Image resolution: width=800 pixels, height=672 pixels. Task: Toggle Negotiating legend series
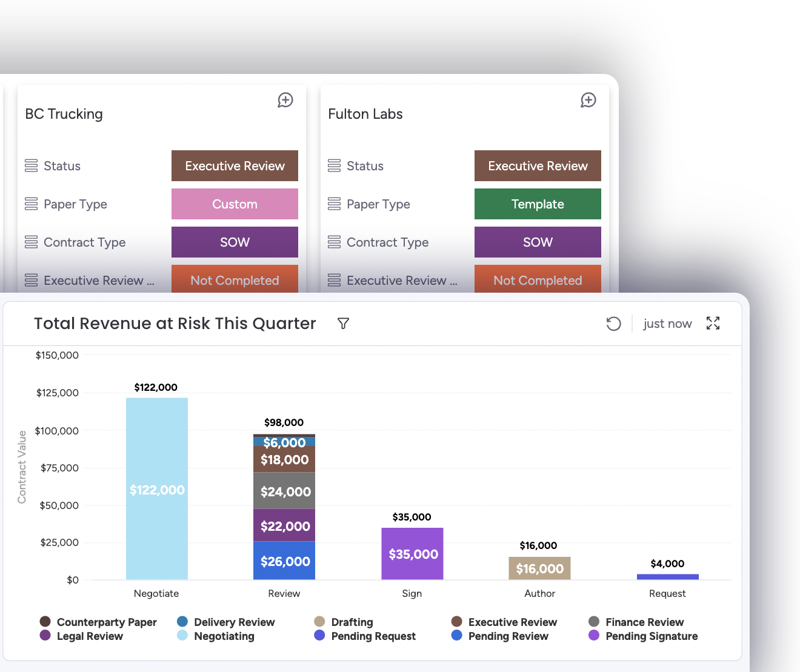[x=216, y=636]
